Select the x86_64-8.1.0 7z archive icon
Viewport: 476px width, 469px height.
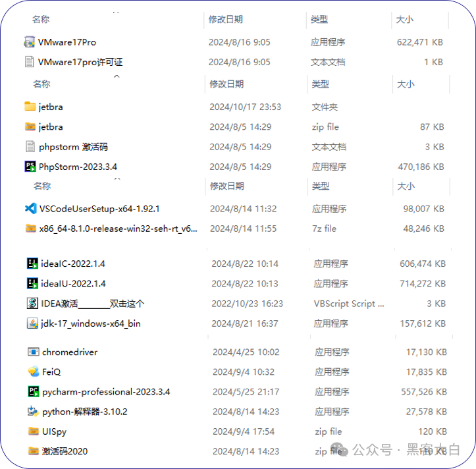click(x=31, y=228)
